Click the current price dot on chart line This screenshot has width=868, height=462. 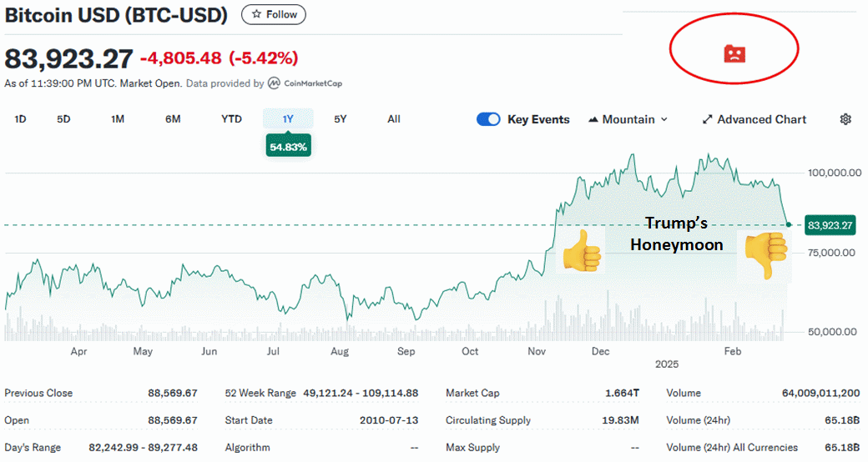[789, 224]
